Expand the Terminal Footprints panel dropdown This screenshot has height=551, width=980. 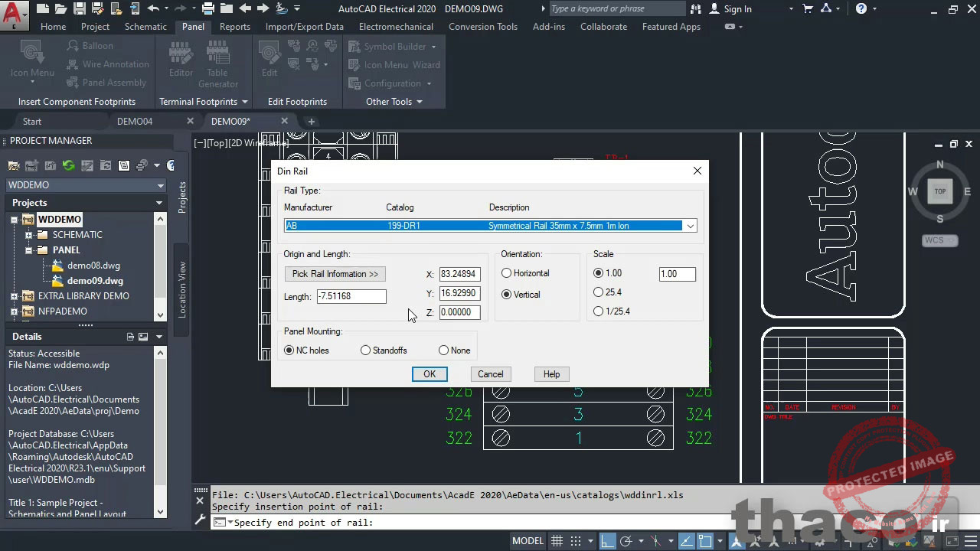[244, 101]
